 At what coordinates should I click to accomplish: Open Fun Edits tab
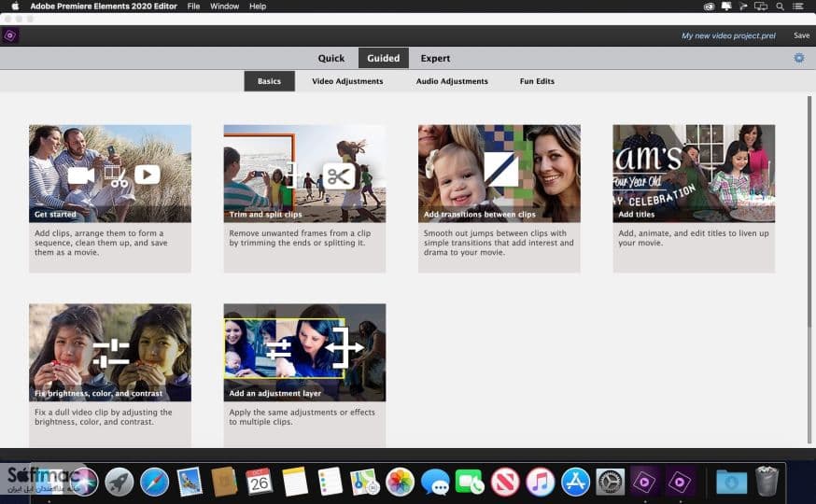pyautogui.click(x=537, y=81)
